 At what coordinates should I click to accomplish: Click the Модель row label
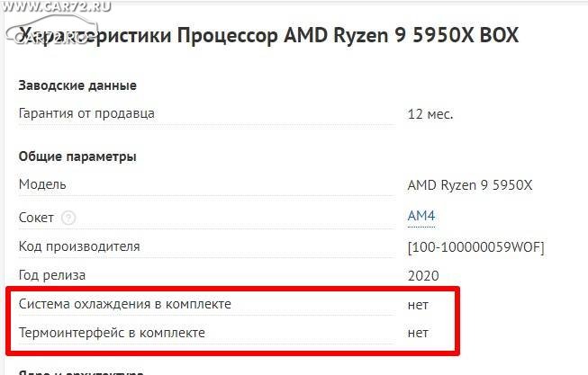(x=42, y=184)
